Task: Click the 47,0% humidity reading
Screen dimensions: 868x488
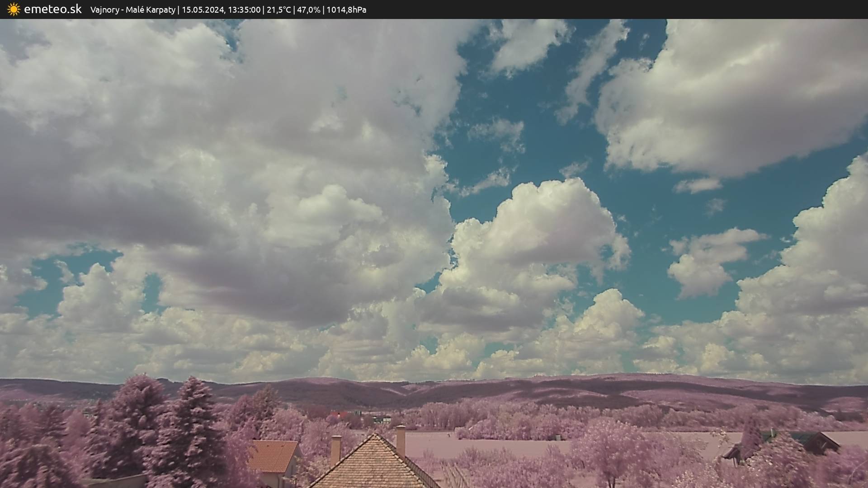Action: click(x=308, y=9)
